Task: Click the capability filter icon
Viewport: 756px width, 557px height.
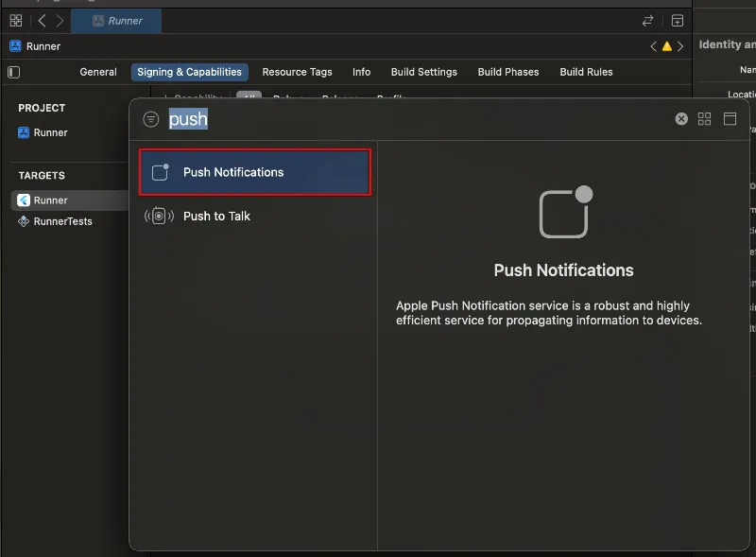Action: (151, 119)
